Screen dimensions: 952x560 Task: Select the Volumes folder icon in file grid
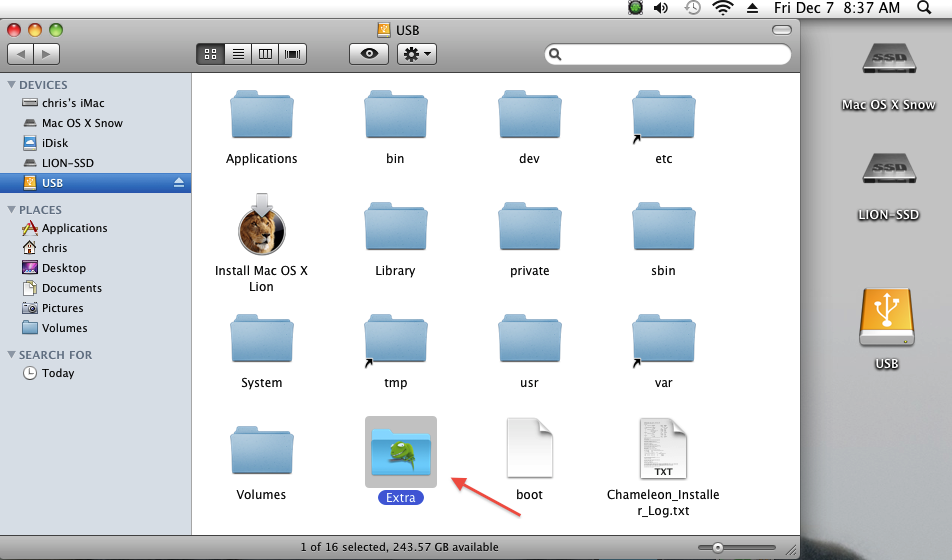262,451
